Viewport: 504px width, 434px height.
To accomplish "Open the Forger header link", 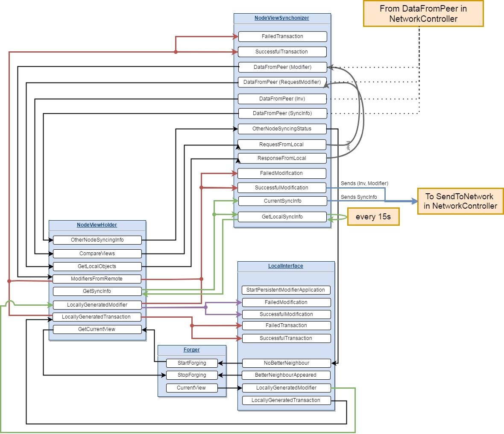I will (191, 350).
